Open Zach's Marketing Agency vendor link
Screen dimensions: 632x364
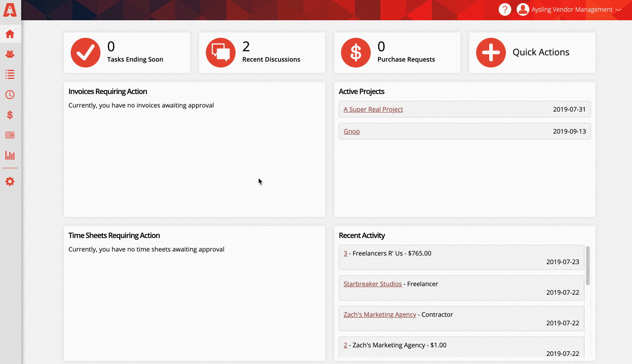pyautogui.click(x=380, y=315)
